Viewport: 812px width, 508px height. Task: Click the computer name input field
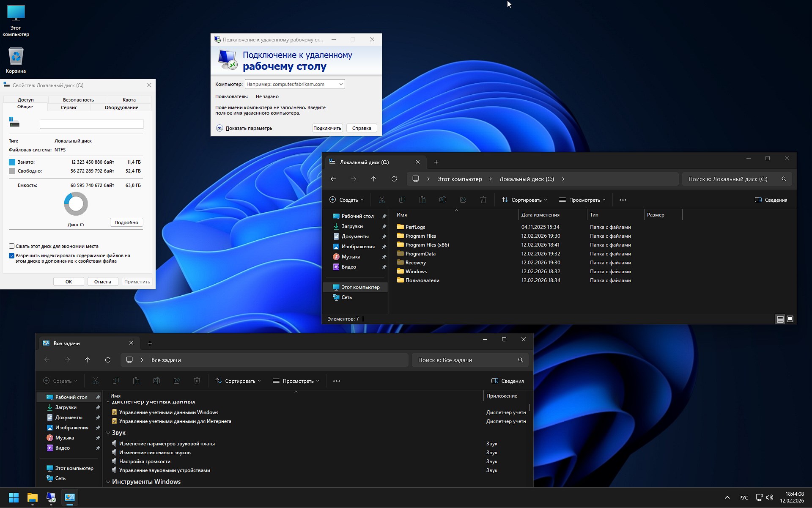click(x=292, y=84)
